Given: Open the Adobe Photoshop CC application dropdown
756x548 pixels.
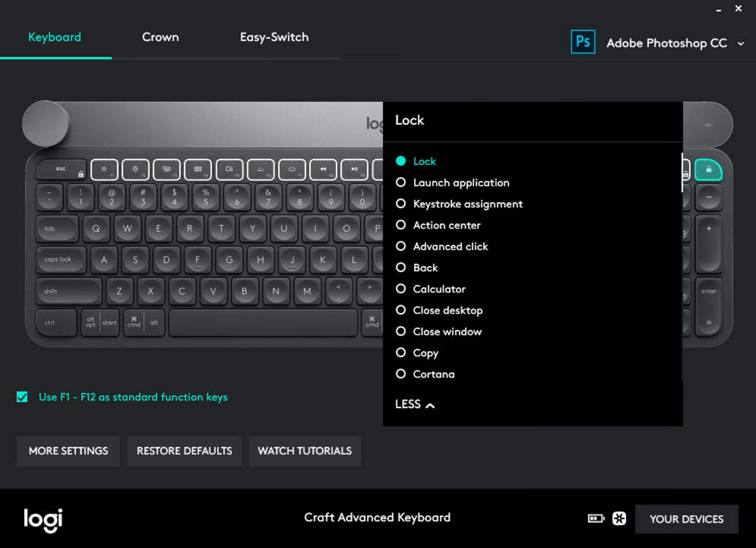Looking at the screenshot, I should click(742, 43).
